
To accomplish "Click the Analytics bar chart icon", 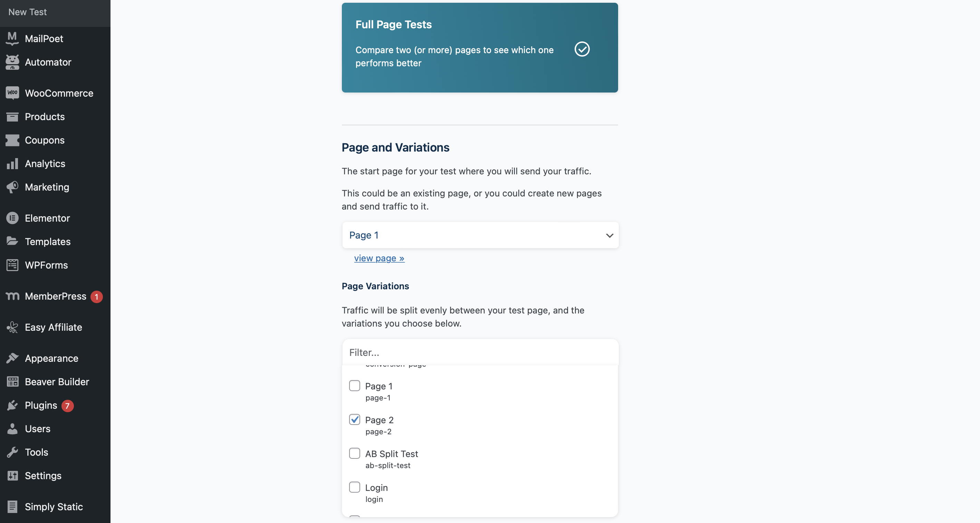I will click(12, 164).
